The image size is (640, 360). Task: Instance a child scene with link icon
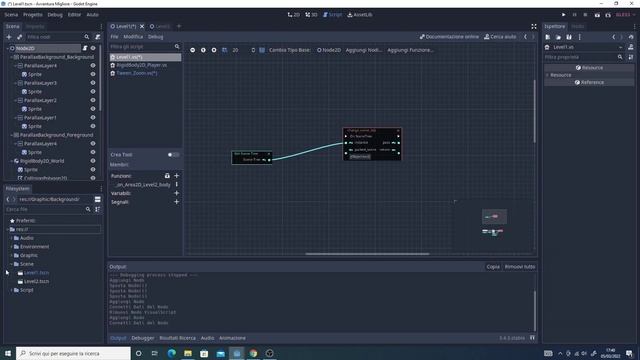click(x=19, y=37)
